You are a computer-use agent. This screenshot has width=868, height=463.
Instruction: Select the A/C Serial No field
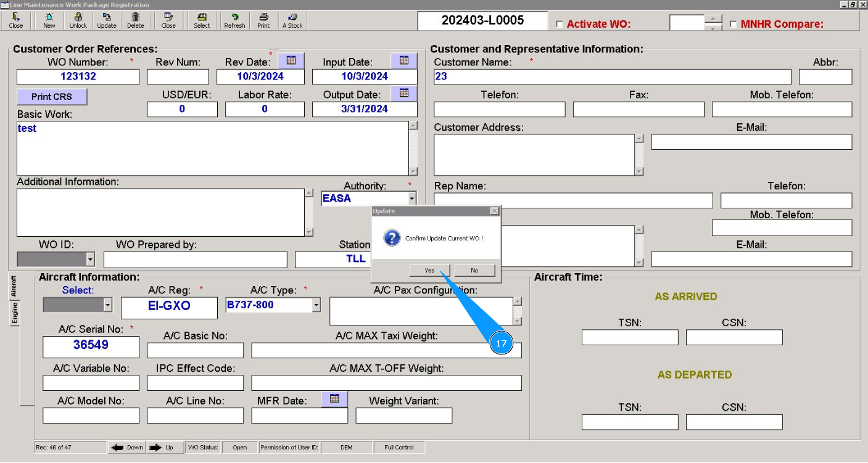point(91,347)
